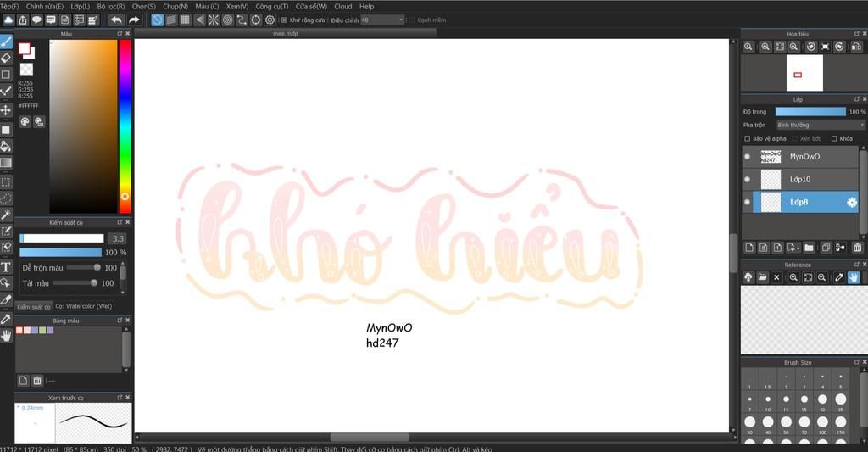Click the Redo arrow in toolbar
This screenshot has height=452, width=868.
(134, 20)
